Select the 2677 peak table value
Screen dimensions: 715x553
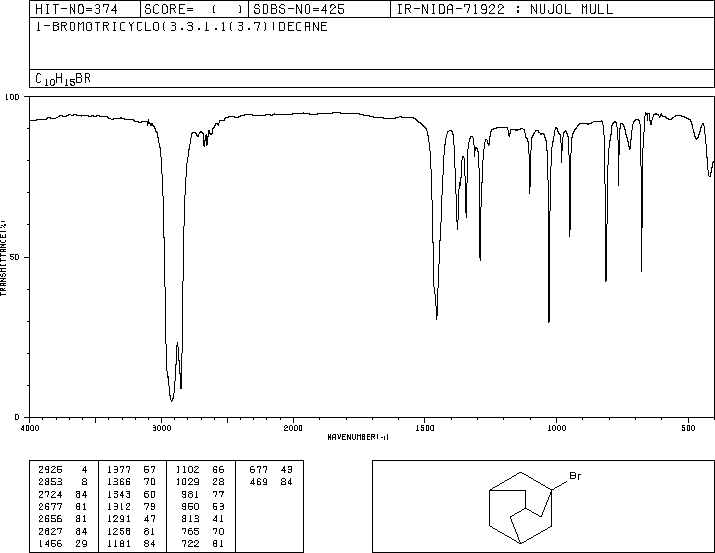pos(51,506)
